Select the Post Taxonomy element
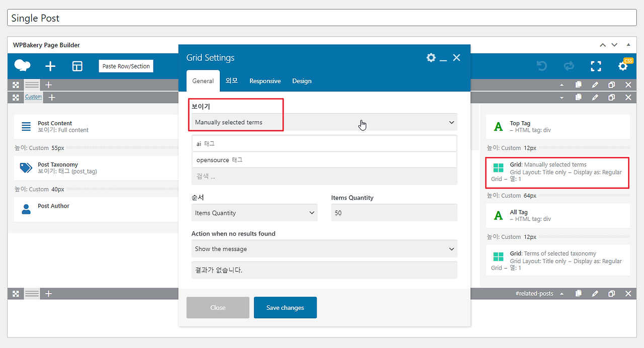This screenshot has height=348, width=644. (x=96, y=168)
